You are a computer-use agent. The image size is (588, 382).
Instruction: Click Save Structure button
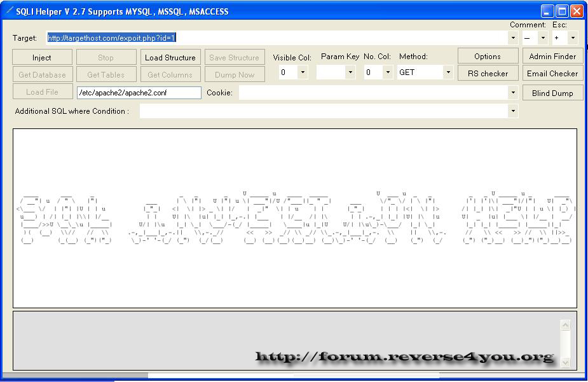[235, 57]
